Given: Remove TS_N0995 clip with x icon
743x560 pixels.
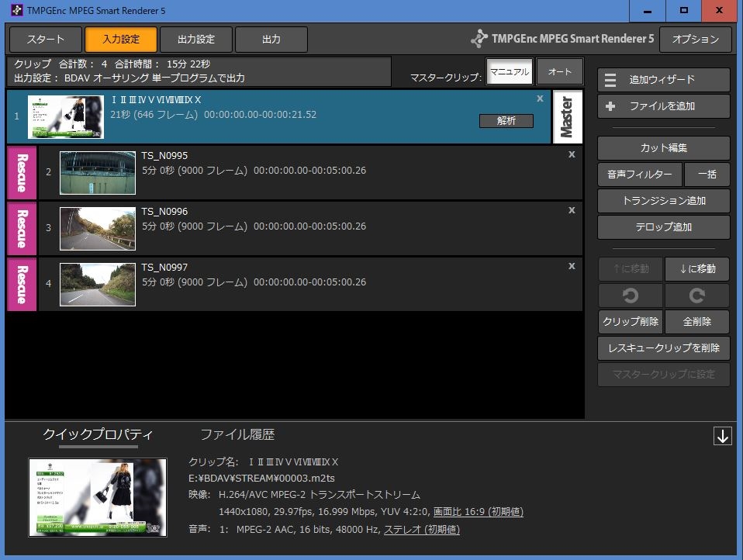Looking at the screenshot, I should coord(572,154).
